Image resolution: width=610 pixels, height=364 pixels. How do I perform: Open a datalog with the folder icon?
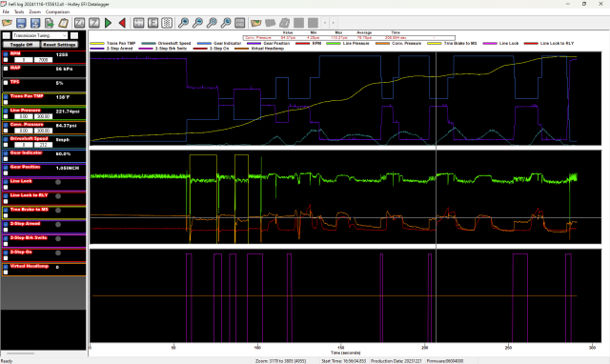coord(7,23)
